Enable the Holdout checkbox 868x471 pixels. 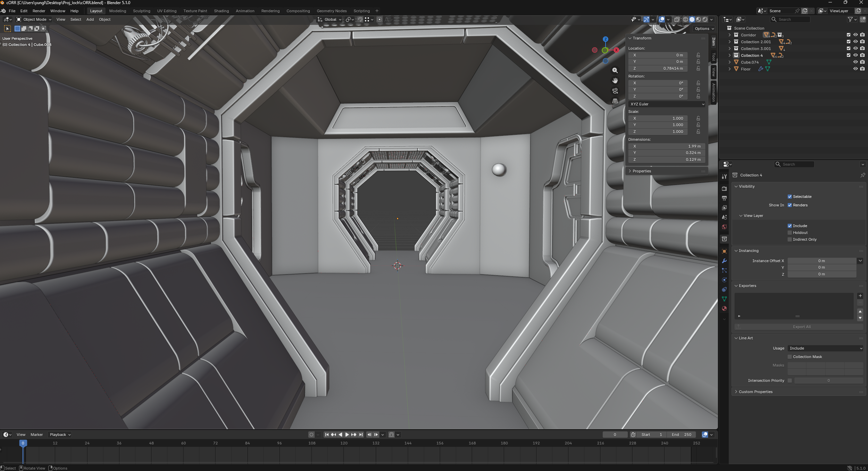coord(790,233)
